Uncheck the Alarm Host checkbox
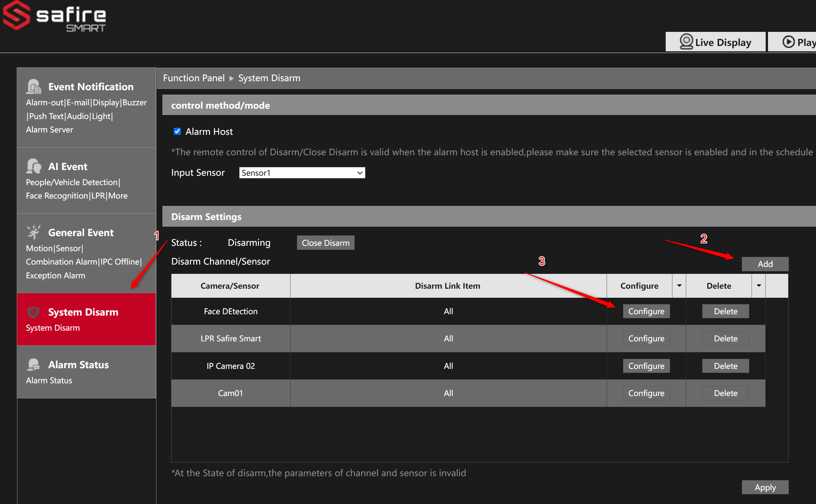This screenshot has width=816, height=504. coord(177,131)
